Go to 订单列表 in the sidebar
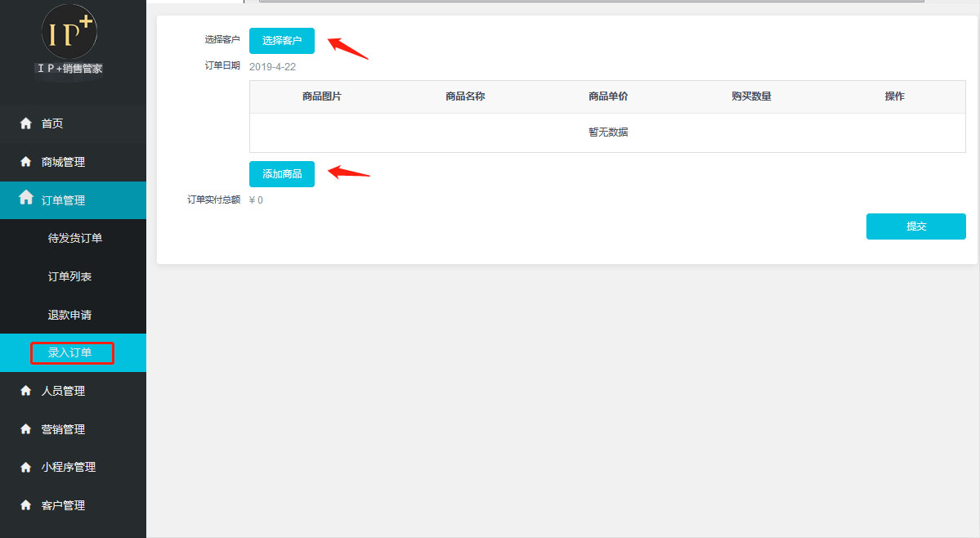Viewport: 980px width, 538px height. (69, 276)
